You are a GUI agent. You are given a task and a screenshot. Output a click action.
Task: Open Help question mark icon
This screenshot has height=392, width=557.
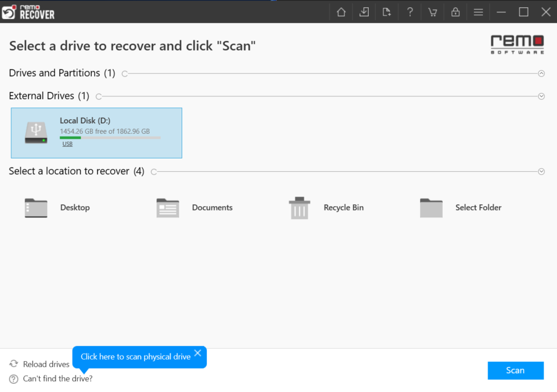[410, 12]
